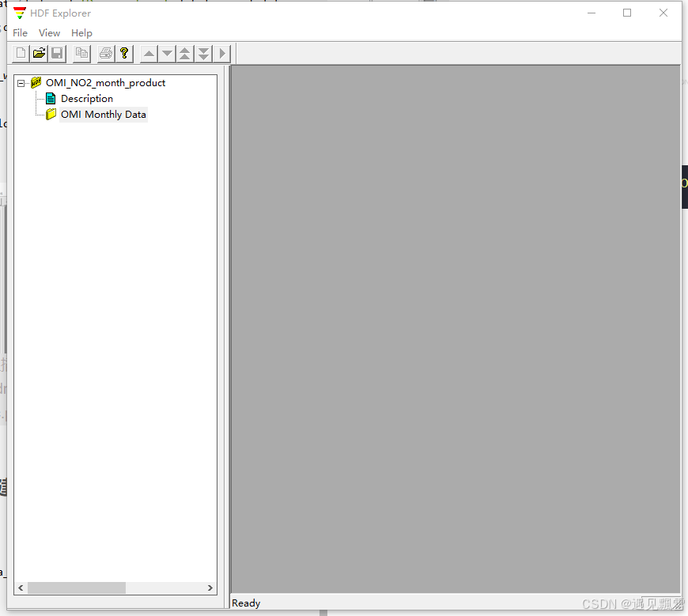
Task: Click the HDF file icon beside OMI_NO2_month_product
Action: [36, 82]
